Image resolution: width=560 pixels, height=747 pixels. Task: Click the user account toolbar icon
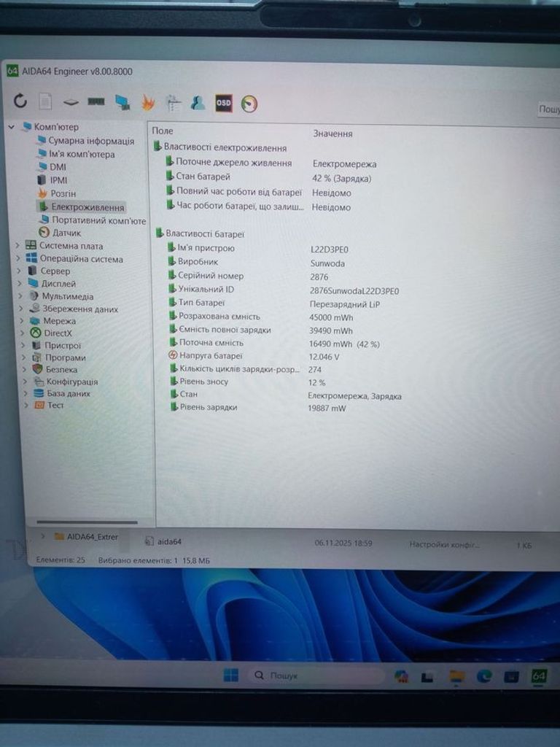tap(198, 102)
